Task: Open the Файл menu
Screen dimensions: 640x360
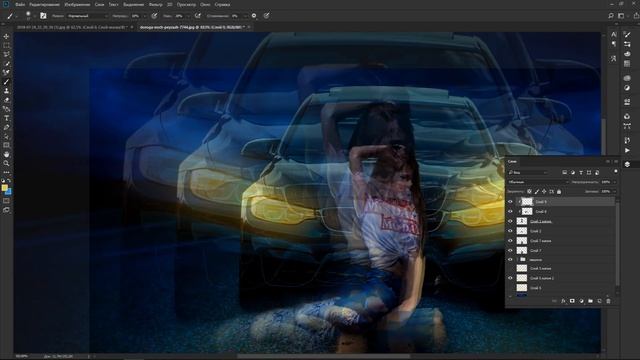Action: 20,4
